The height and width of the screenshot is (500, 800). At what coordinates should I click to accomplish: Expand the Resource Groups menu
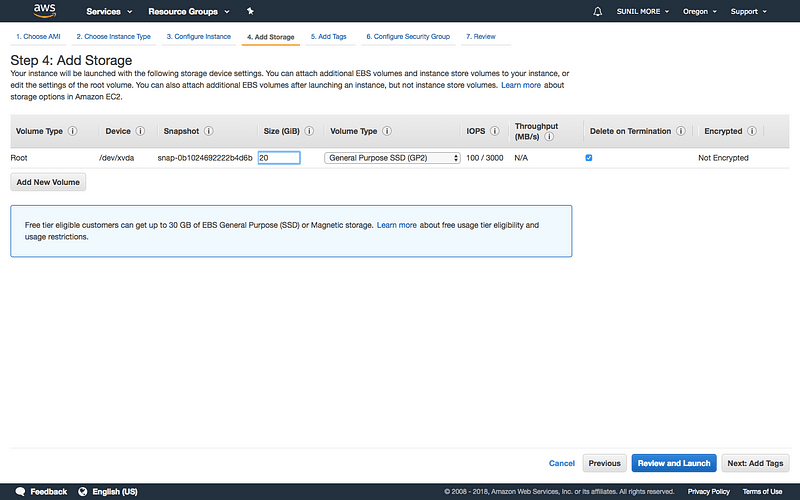[x=189, y=11]
